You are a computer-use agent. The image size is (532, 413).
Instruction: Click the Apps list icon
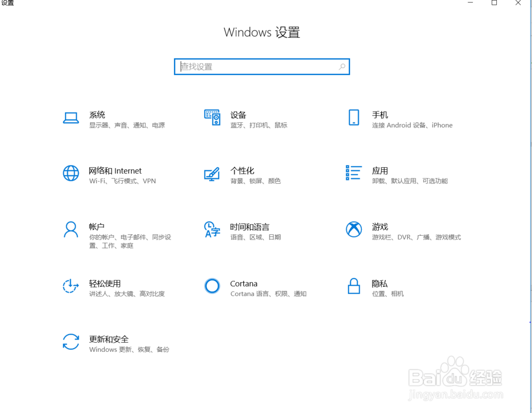click(354, 173)
